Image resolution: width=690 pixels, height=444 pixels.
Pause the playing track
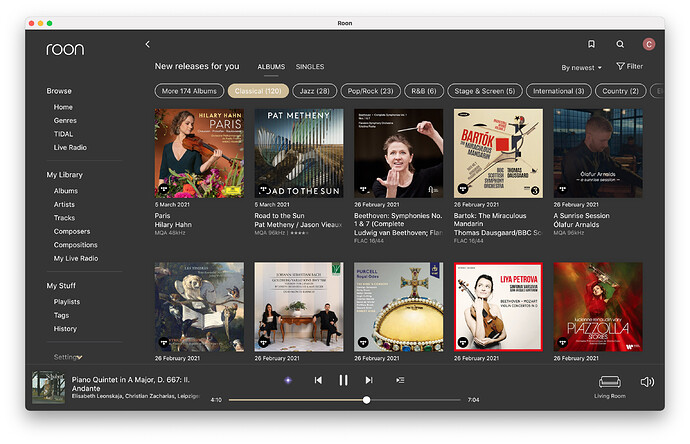[343, 380]
